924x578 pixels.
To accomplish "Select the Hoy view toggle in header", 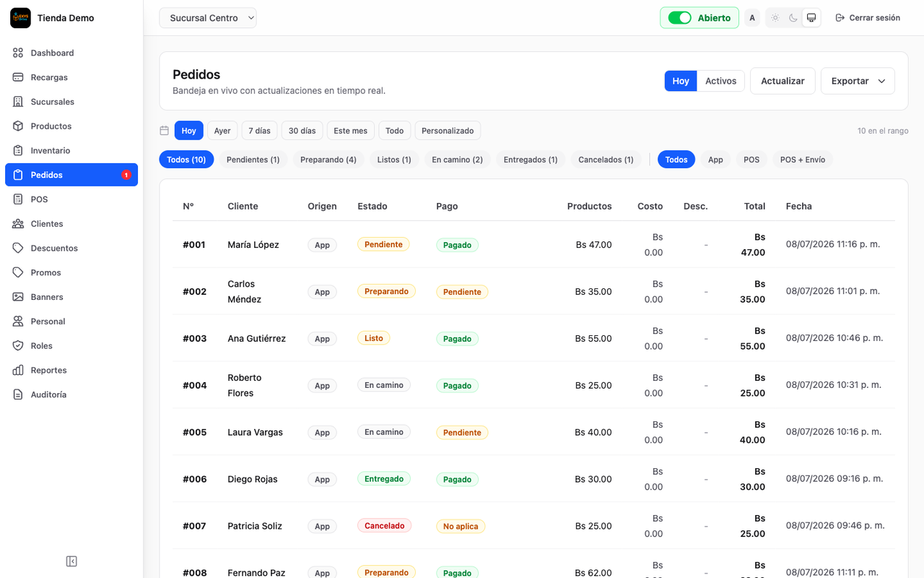I will (681, 81).
